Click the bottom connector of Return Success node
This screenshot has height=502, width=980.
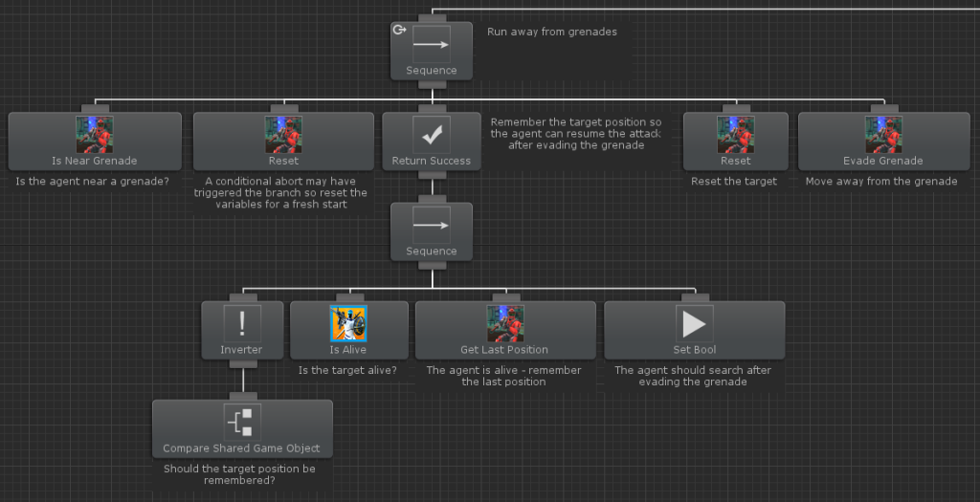432,175
